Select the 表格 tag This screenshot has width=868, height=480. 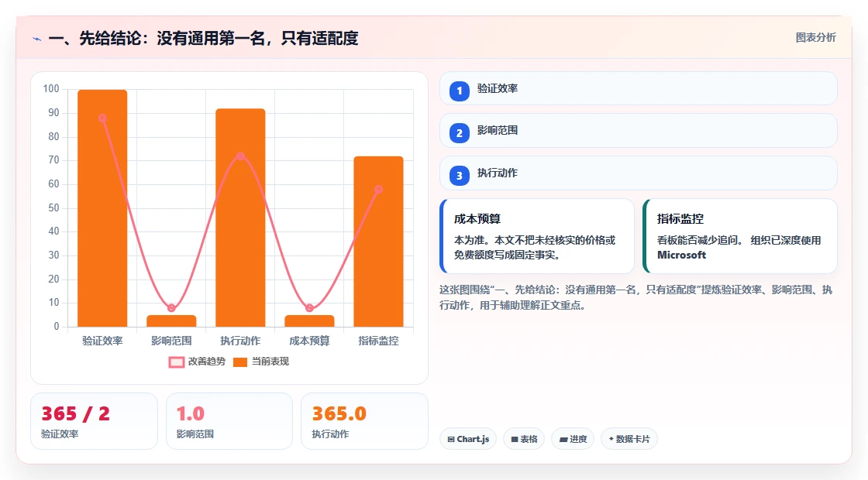[x=524, y=439]
